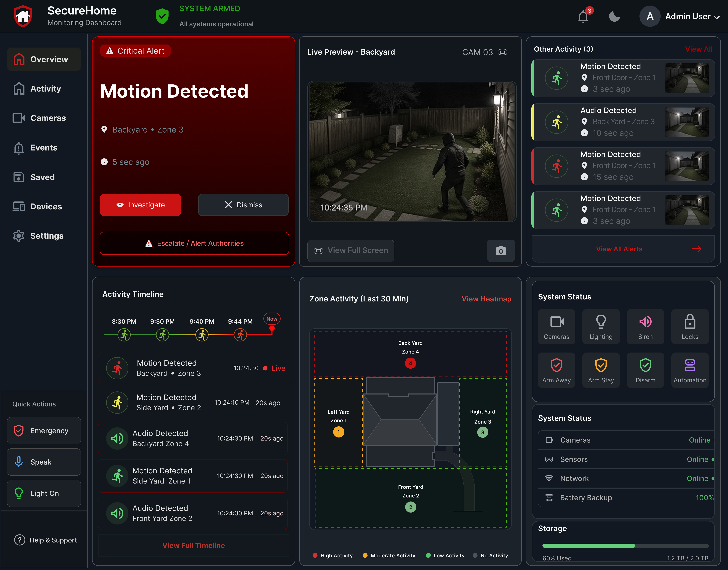Open Network Online status row
This screenshot has height=570, width=728.
(x=626, y=479)
